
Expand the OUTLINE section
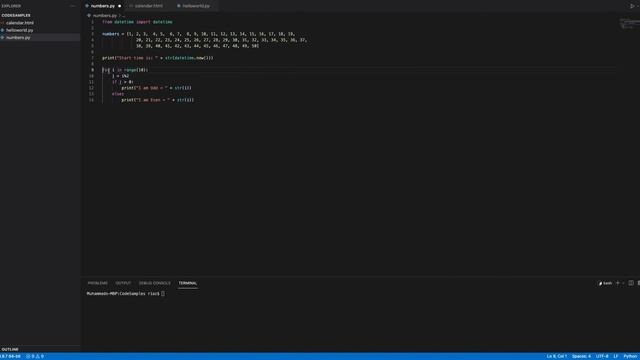(10, 349)
